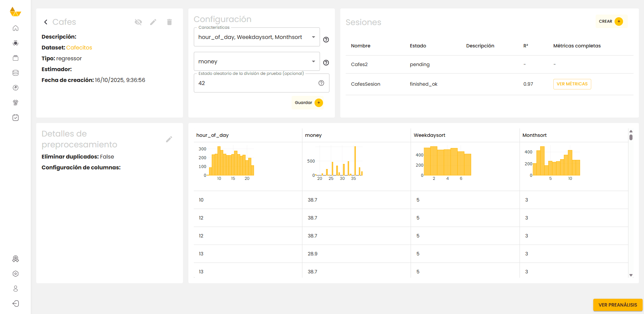Click the CREAR session button
The height and width of the screenshot is (314, 644).
pyautogui.click(x=611, y=21)
